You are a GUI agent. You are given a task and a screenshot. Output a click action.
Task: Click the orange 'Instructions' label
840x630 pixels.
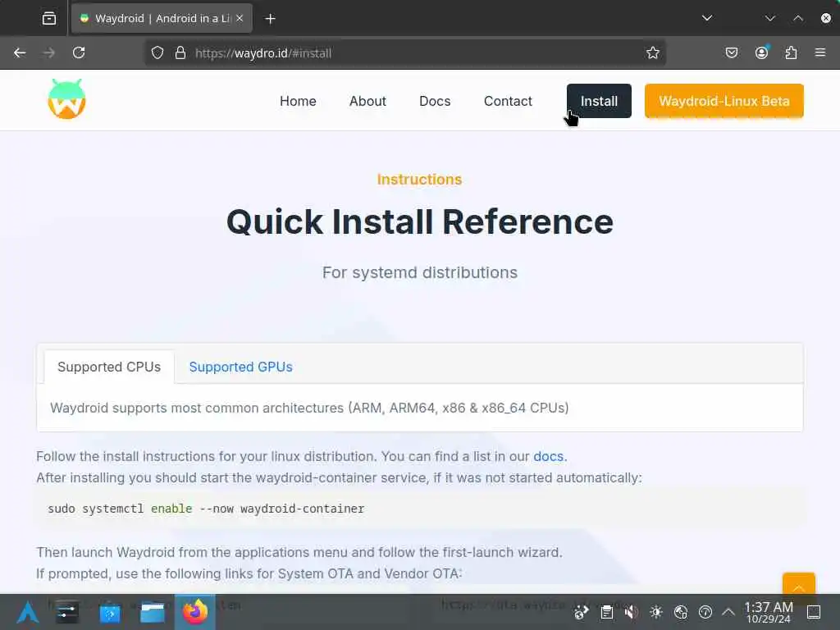(x=419, y=180)
